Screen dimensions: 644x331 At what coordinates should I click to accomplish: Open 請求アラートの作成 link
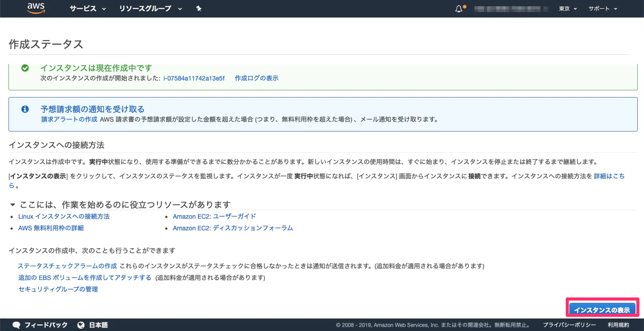coord(69,119)
